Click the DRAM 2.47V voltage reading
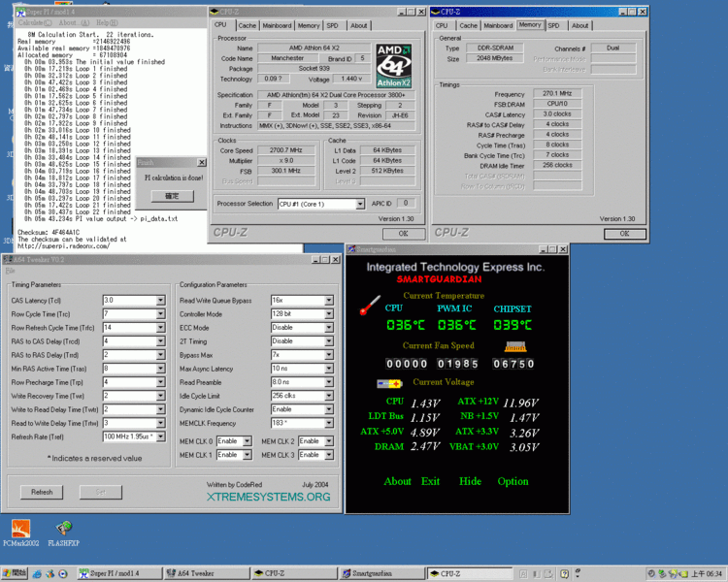Viewport: 728px width, 582px height. tap(425, 446)
